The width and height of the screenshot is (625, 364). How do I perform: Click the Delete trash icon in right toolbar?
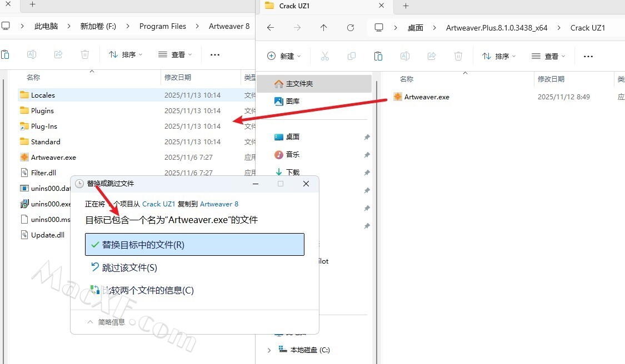tap(458, 56)
